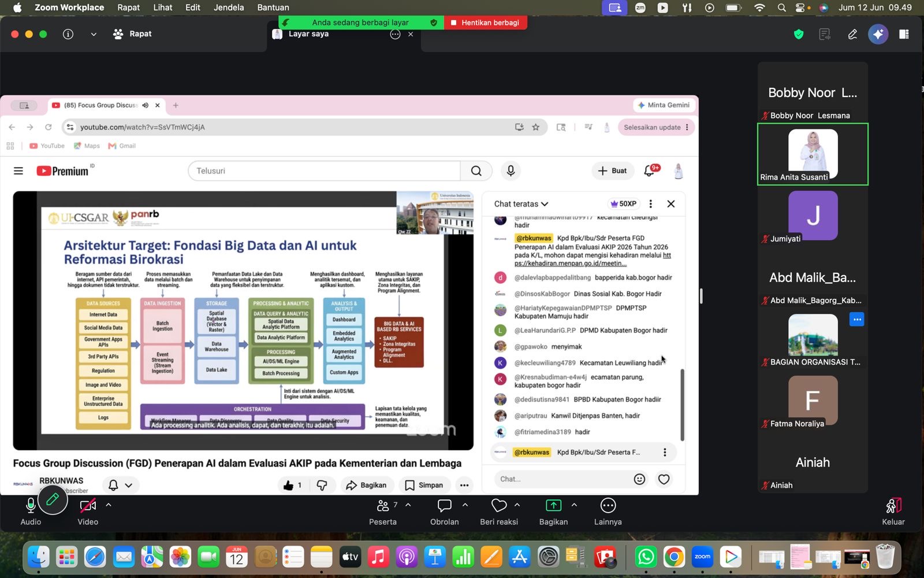Open WhatsApp from the Dock
The height and width of the screenshot is (578, 924).
[646, 557]
